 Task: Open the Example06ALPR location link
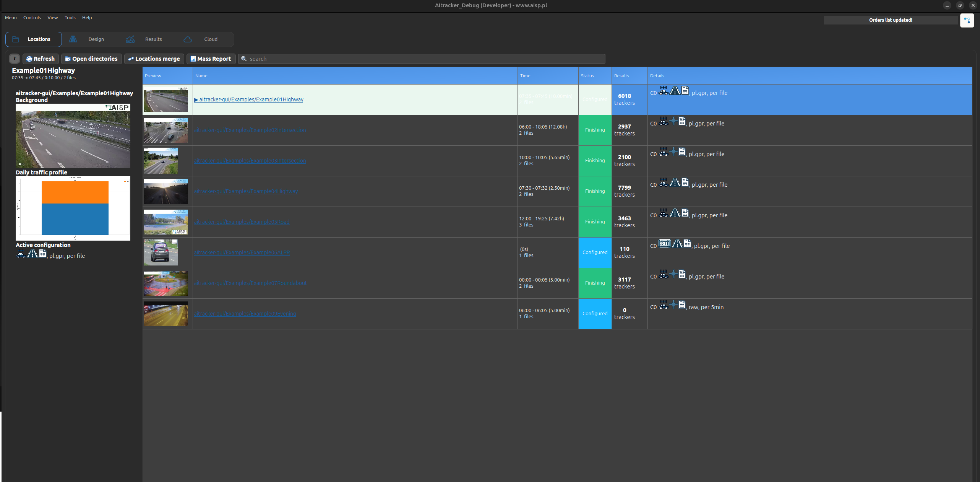(x=242, y=252)
